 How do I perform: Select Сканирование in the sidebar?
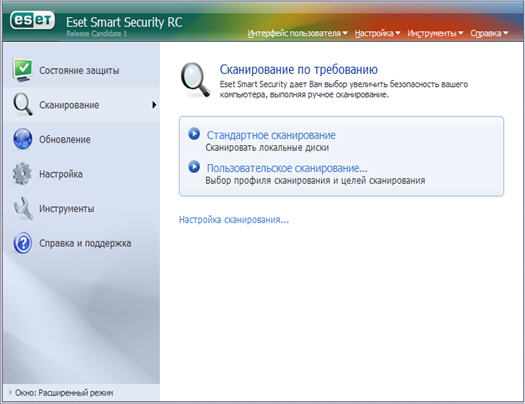point(69,105)
